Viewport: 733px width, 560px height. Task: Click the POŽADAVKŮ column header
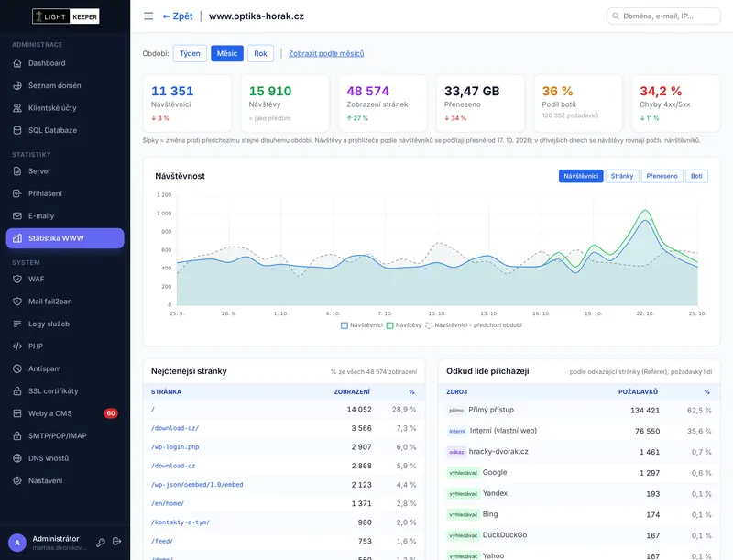(638, 391)
